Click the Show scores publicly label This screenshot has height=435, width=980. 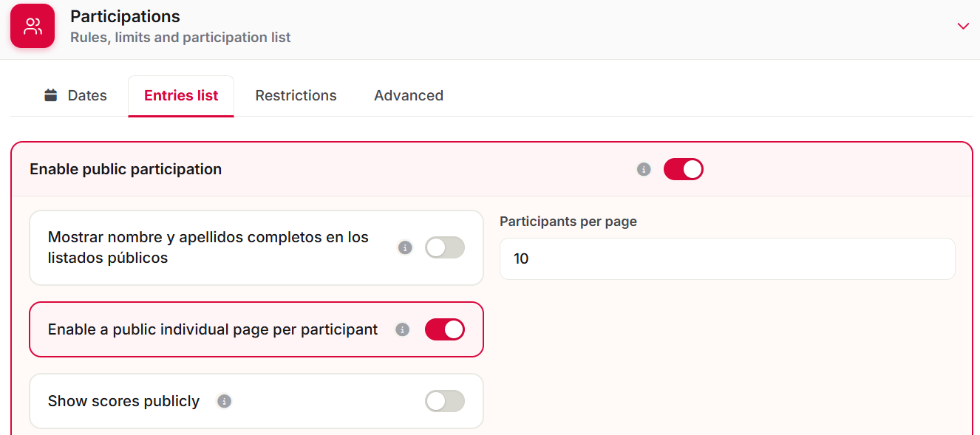coord(123,401)
